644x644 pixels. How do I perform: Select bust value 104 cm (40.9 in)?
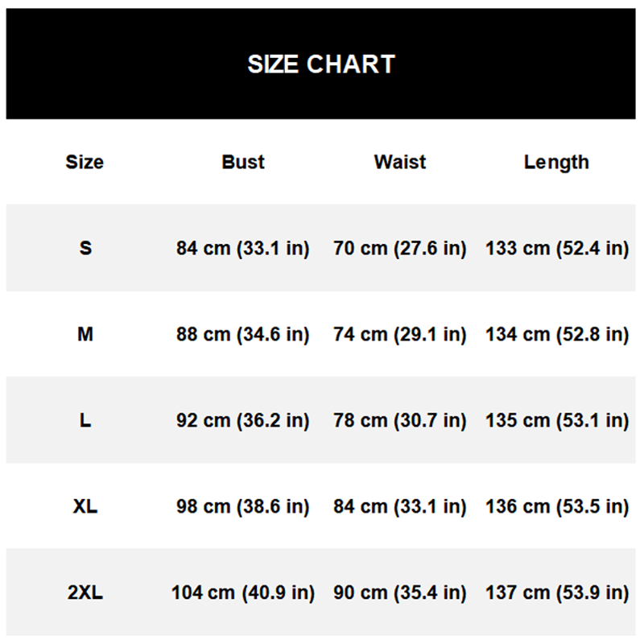[x=243, y=592]
